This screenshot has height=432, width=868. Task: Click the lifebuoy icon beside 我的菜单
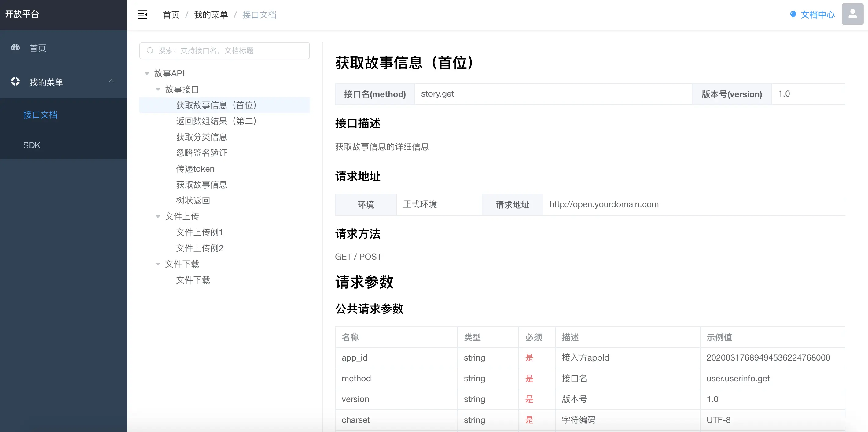15,82
